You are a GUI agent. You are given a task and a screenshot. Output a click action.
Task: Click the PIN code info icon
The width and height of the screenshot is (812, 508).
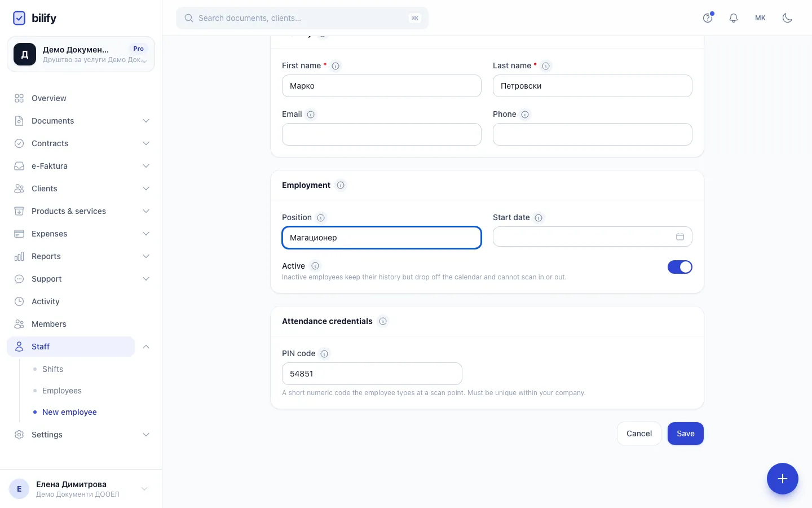point(324,354)
